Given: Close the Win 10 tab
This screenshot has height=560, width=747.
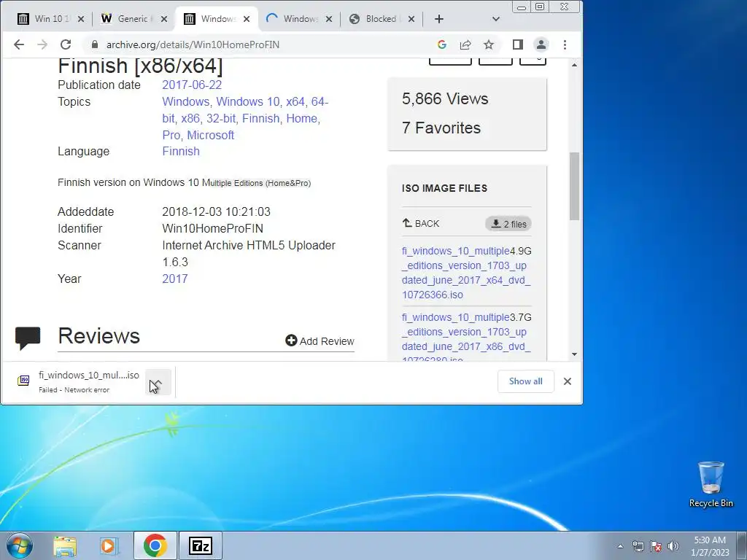Looking at the screenshot, I should click(x=81, y=19).
